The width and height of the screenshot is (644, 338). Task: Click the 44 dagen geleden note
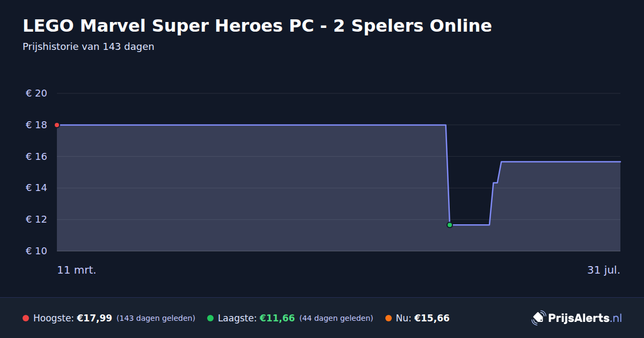[x=336, y=318]
